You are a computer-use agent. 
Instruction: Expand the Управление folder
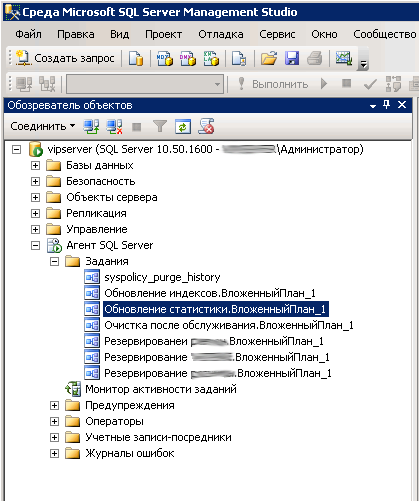[x=35, y=229]
